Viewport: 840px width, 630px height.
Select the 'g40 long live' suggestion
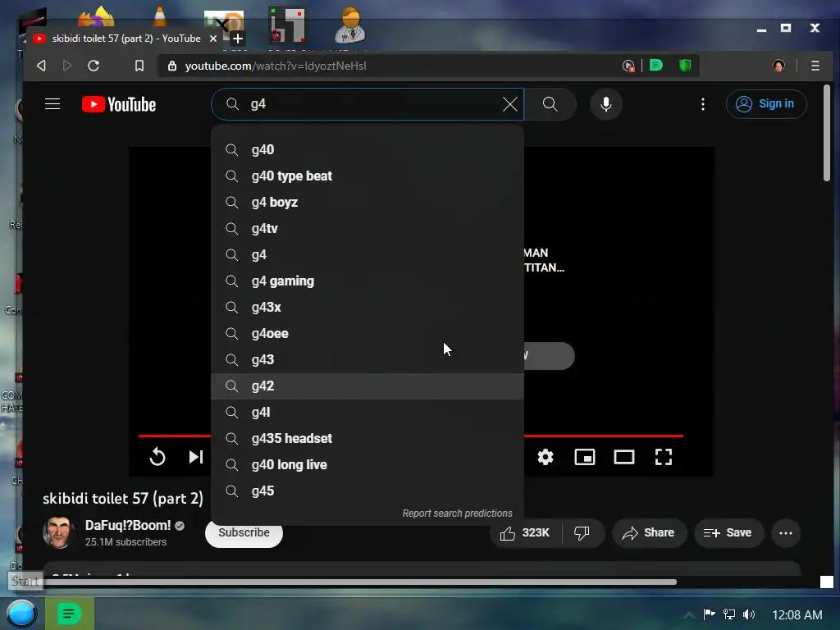367,464
